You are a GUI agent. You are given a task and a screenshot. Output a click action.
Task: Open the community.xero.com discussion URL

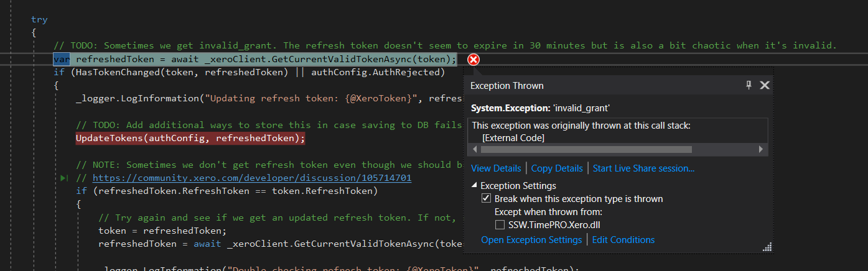(x=252, y=178)
